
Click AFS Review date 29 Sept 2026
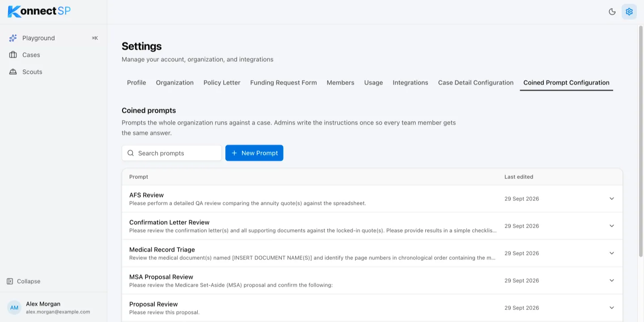521,199
